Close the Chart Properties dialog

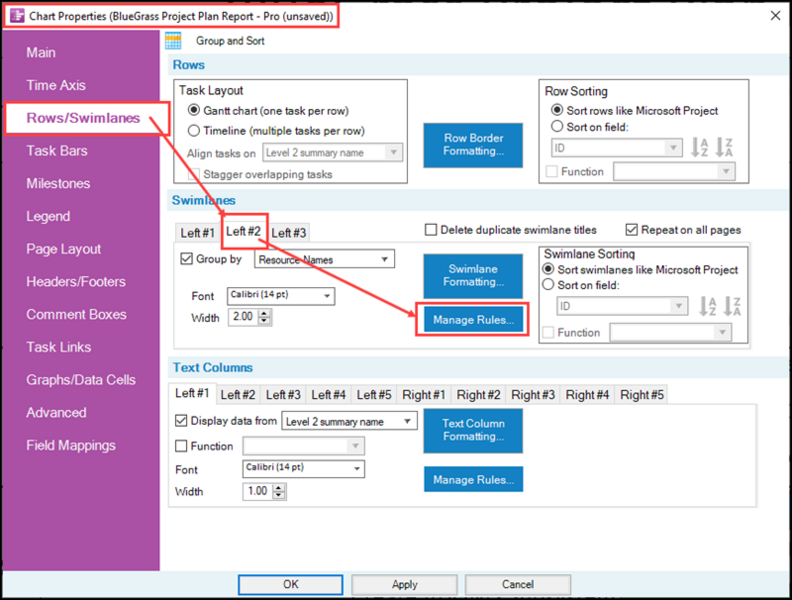point(775,16)
